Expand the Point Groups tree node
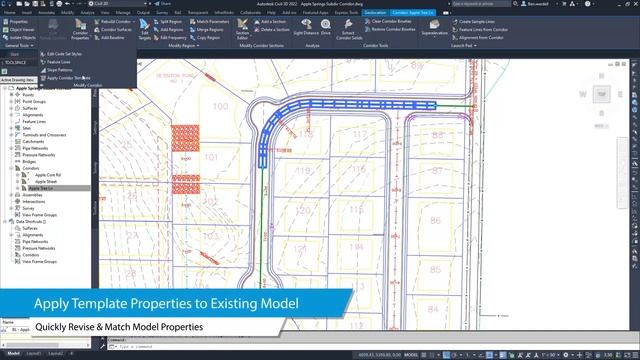 tap(11, 101)
